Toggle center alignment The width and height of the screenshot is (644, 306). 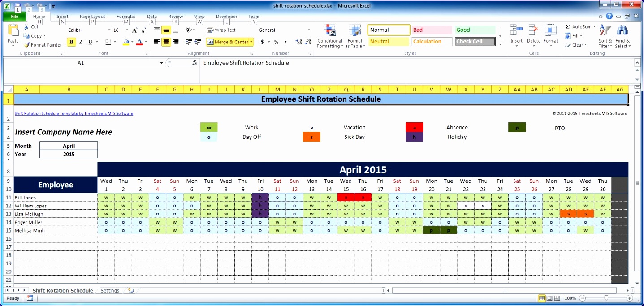166,42
